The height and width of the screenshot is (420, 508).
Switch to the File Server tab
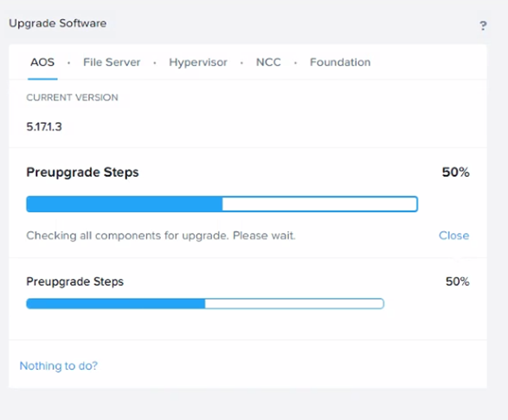[x=112, y=61]
